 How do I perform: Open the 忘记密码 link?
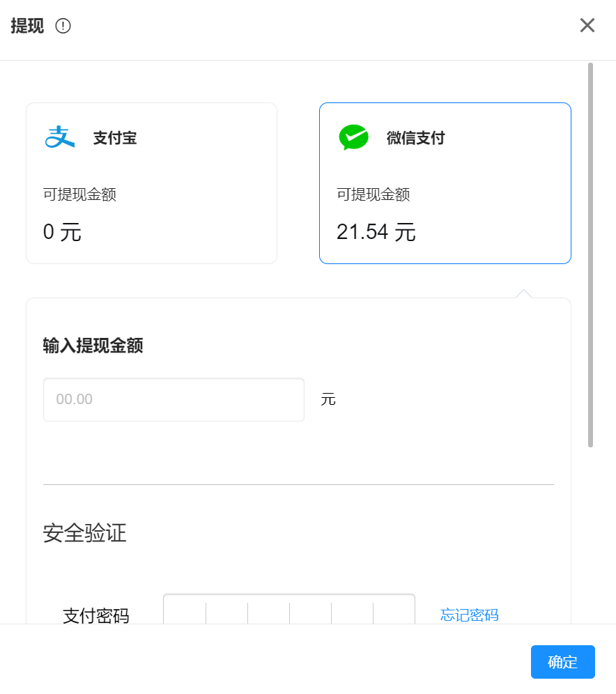click(469, 615)
